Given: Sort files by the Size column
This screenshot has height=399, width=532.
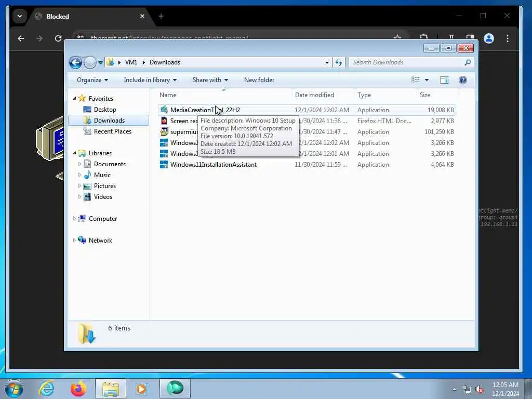Looking at the screenshot, I should tap(437, 95).
